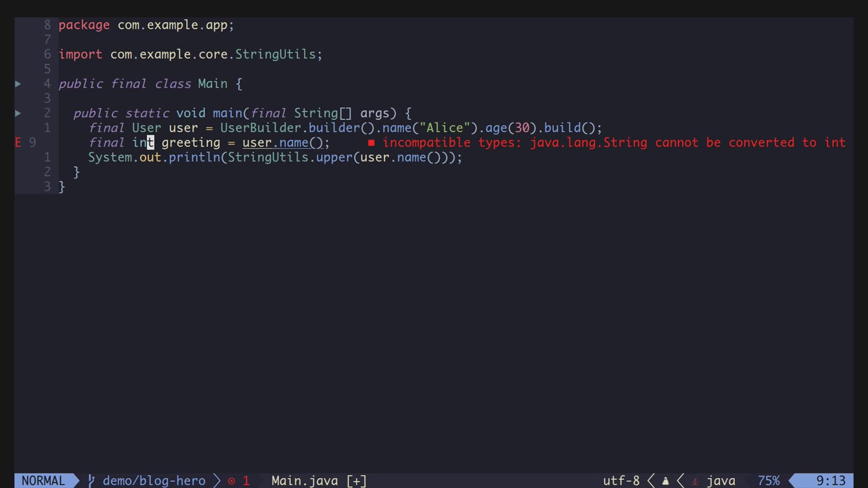Click relative line number 8 at top
868x488 pixels.
click(x=47, y=25)
